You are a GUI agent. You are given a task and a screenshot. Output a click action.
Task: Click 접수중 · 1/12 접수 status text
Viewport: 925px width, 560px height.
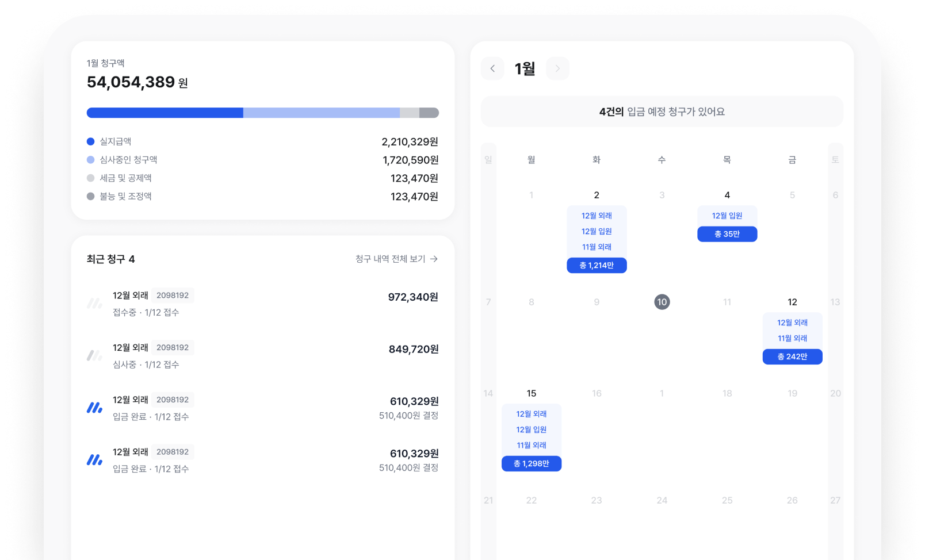tap(146, 312)
